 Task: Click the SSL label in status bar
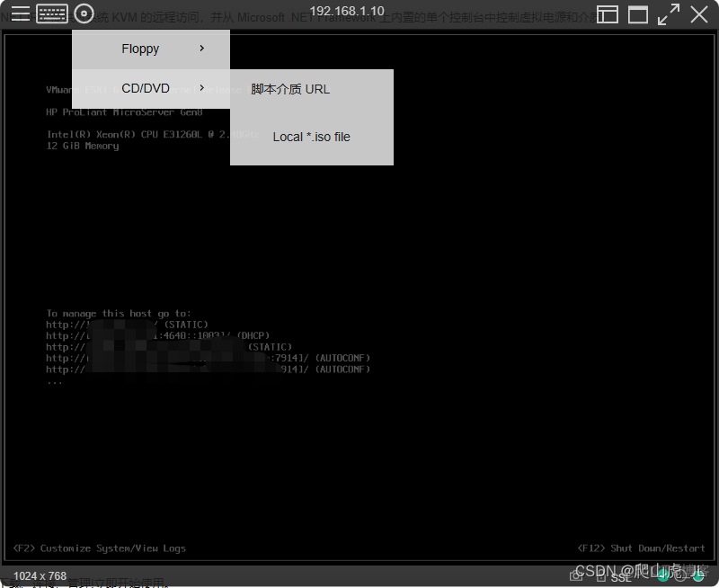tap(621, 577)
